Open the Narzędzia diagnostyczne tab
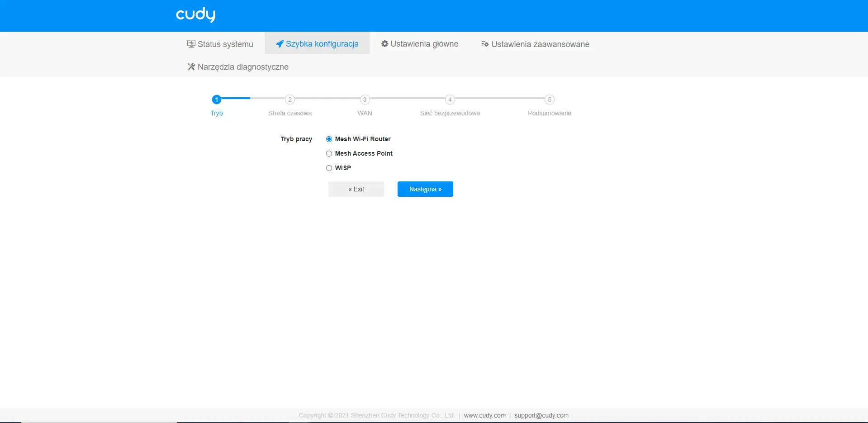The width and height of the screenshot is (868, 423). (242, 67)
